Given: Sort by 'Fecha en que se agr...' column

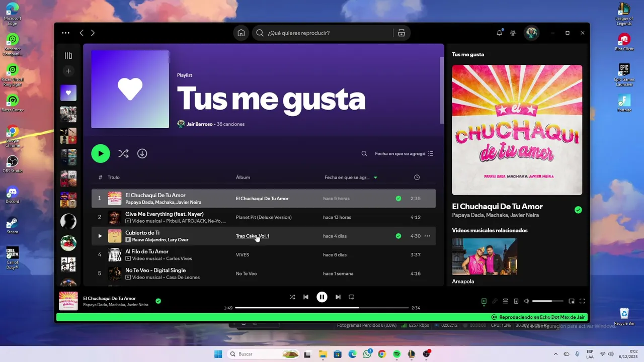Looking at the screenshot, I should tap(351, 177).
